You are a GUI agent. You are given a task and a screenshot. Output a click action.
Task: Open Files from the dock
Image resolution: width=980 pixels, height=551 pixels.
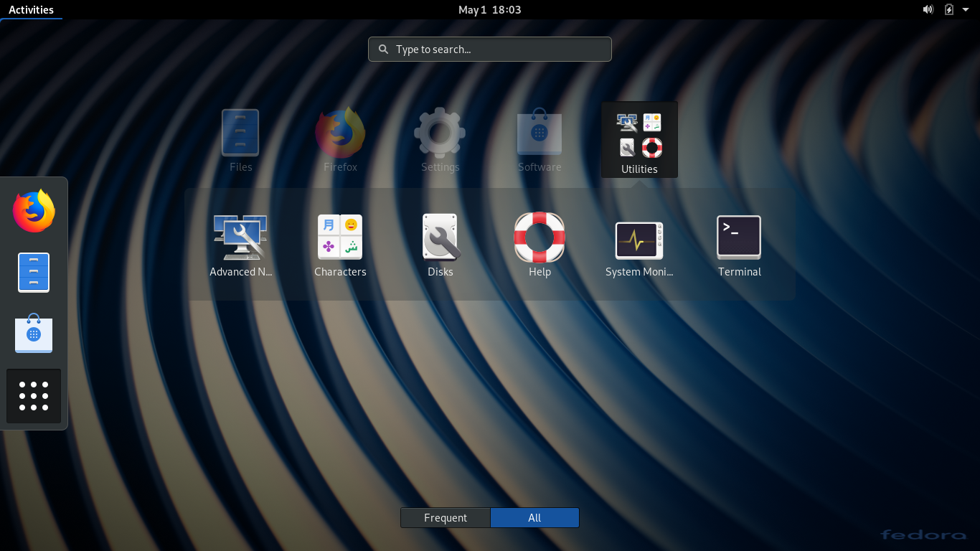click(x=34, y=273)
